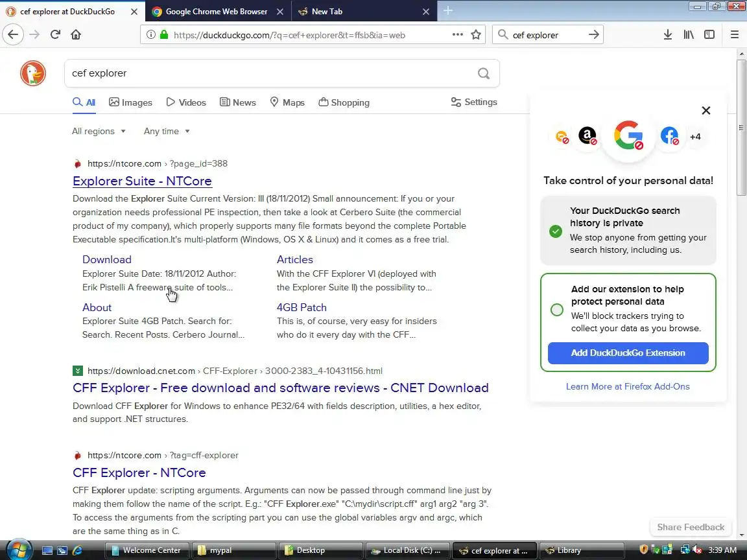Open the 4GB Patch sitelink

click(x=302, y=308)
